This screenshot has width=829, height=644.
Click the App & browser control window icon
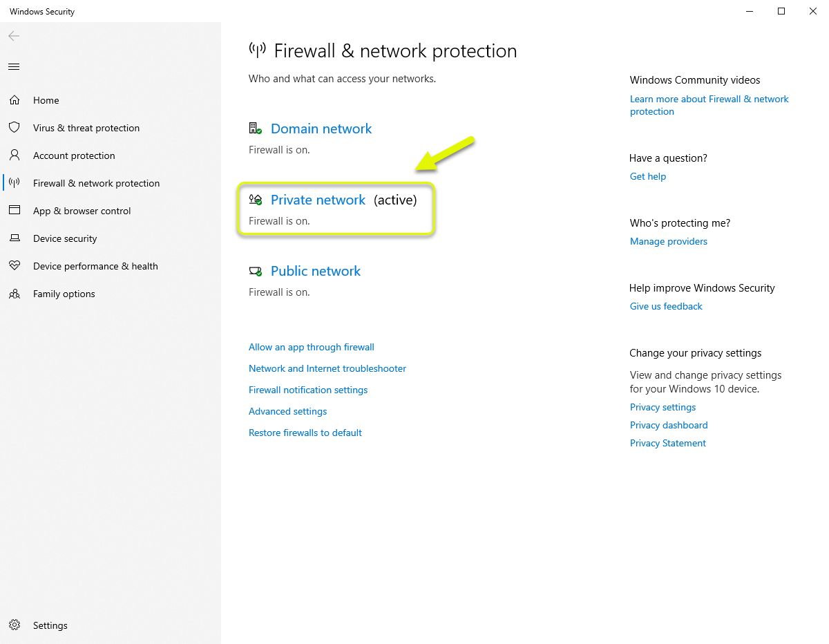point(14,211)
